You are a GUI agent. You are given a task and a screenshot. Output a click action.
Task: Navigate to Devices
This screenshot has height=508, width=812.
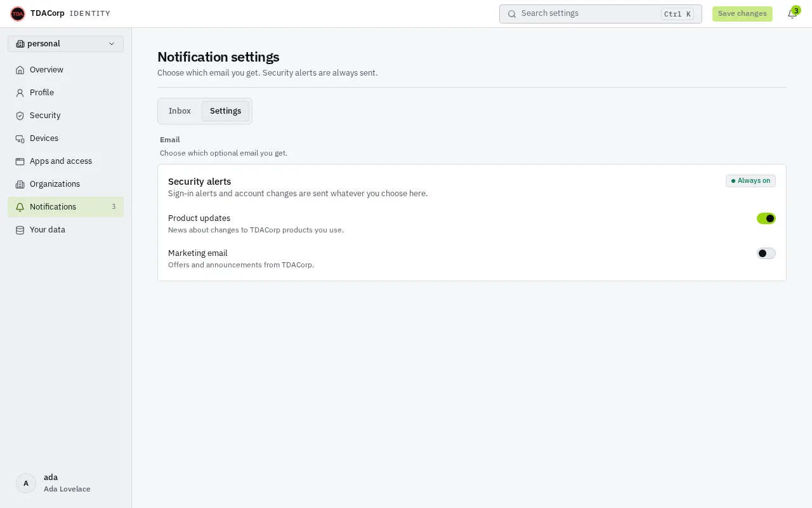[x=66, y=138]
